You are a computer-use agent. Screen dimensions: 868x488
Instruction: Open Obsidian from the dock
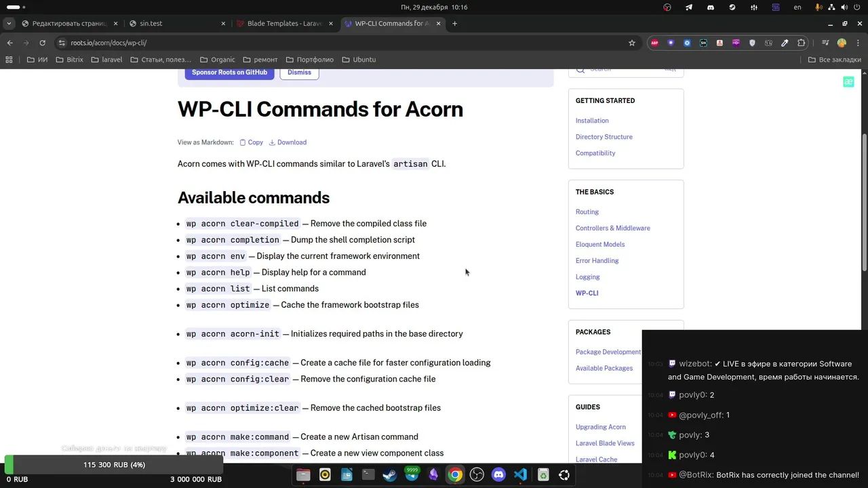pos(433,475)
